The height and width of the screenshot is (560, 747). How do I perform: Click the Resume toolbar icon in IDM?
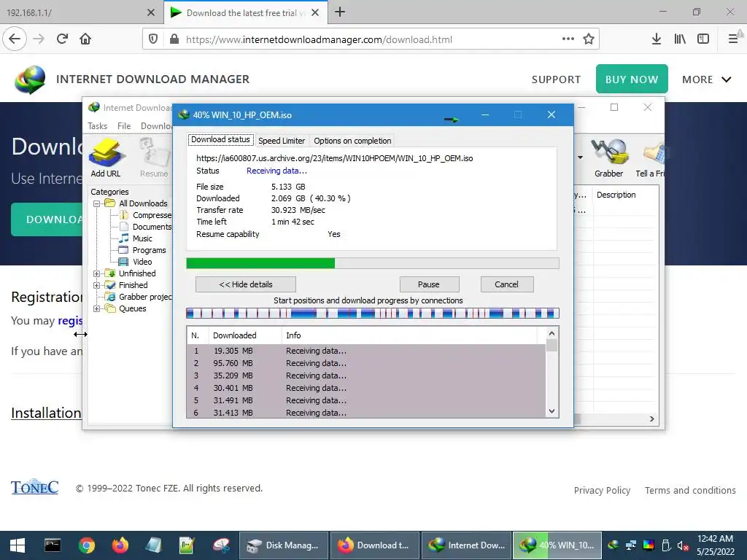(154, 157)
